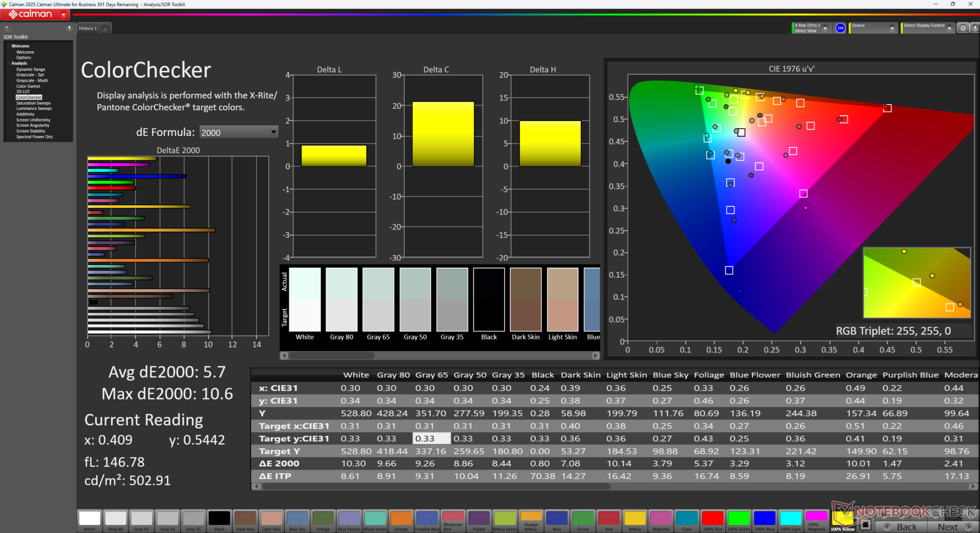
Task: Select the 100% Green patch button
Action: point(739,521)
